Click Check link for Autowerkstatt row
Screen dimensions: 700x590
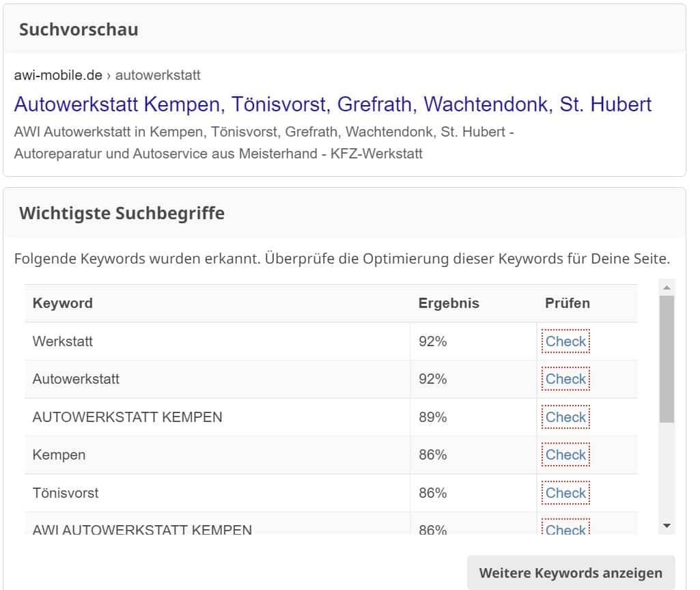pyautogui.click(x=565, y=379)
